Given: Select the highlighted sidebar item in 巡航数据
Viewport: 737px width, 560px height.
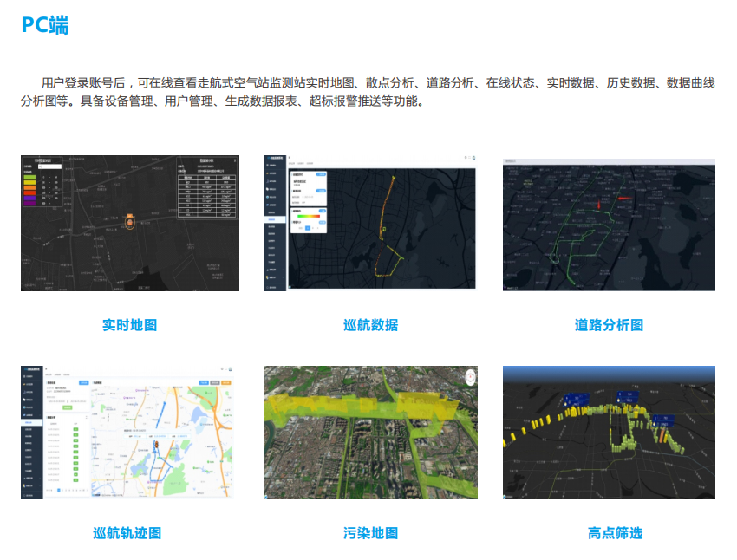Looking at the screenshot, I should (x=274, y=219).
